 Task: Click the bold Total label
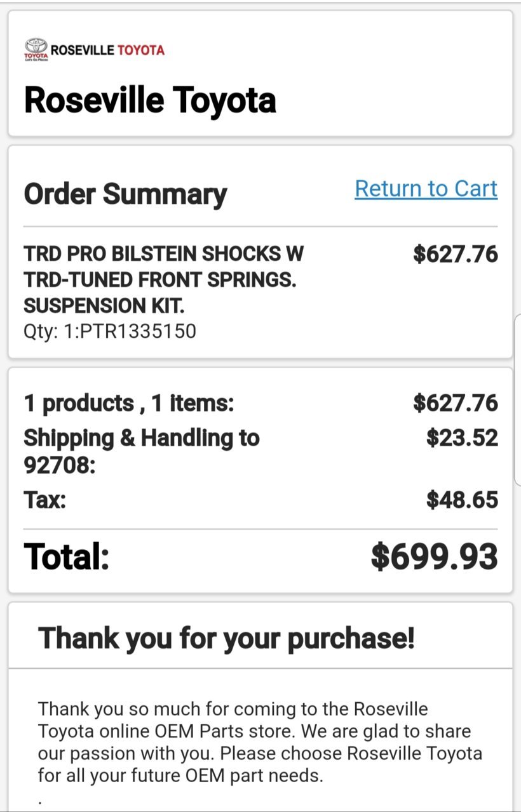67,557
